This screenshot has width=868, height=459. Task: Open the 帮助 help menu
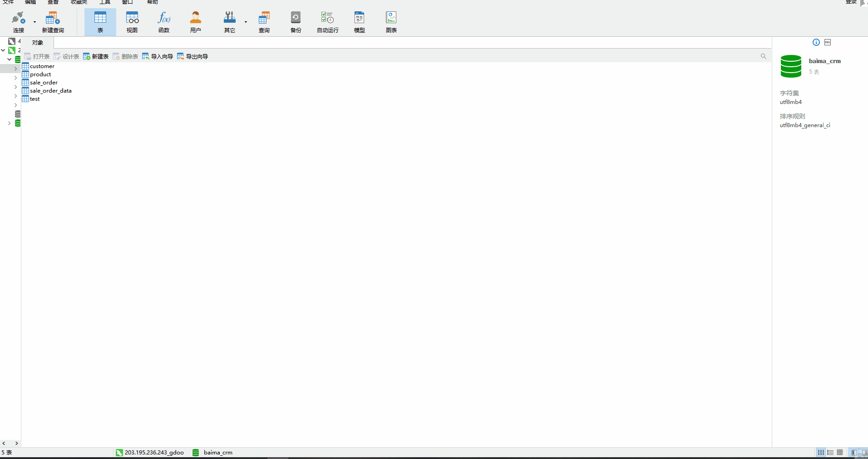tap(153, 2)
